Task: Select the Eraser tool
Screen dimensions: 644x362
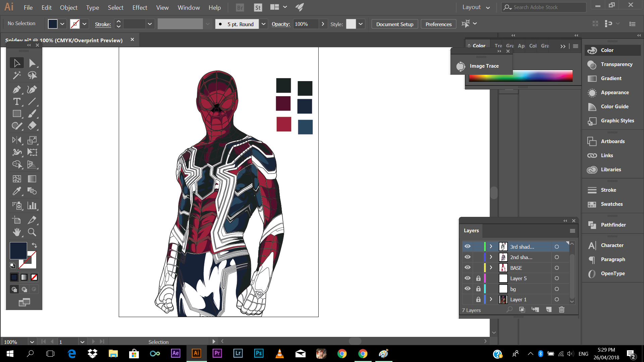Action: point(32,126)
